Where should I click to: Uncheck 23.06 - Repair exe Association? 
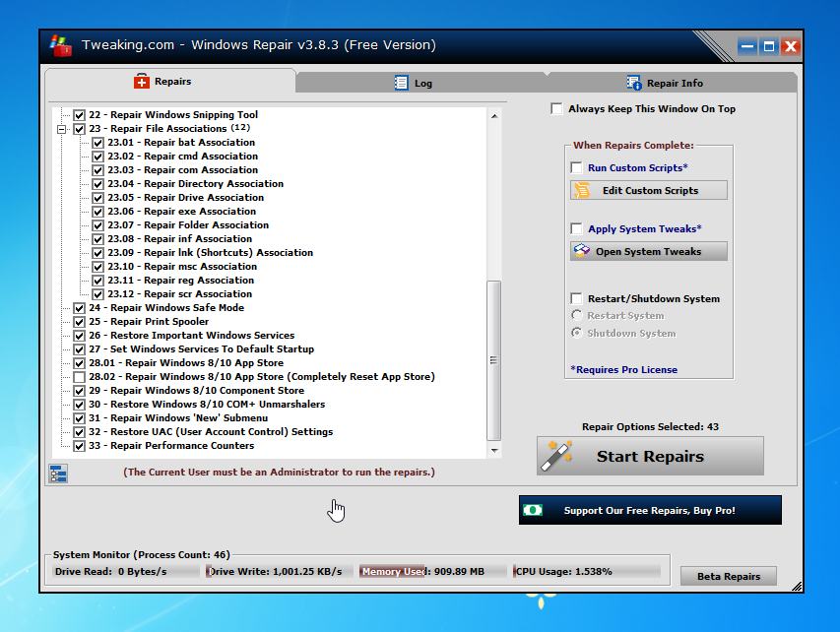(97, 212)
